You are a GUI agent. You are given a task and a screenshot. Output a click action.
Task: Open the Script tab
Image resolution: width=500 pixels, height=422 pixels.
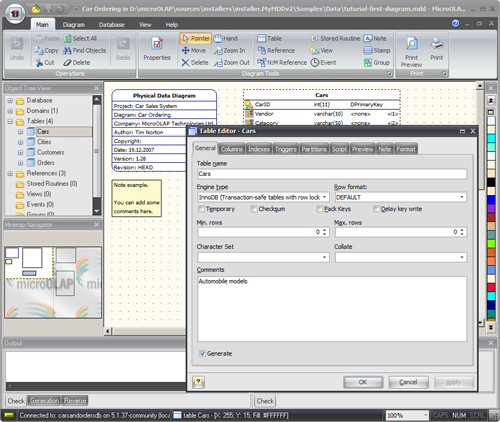coord(339,149)
